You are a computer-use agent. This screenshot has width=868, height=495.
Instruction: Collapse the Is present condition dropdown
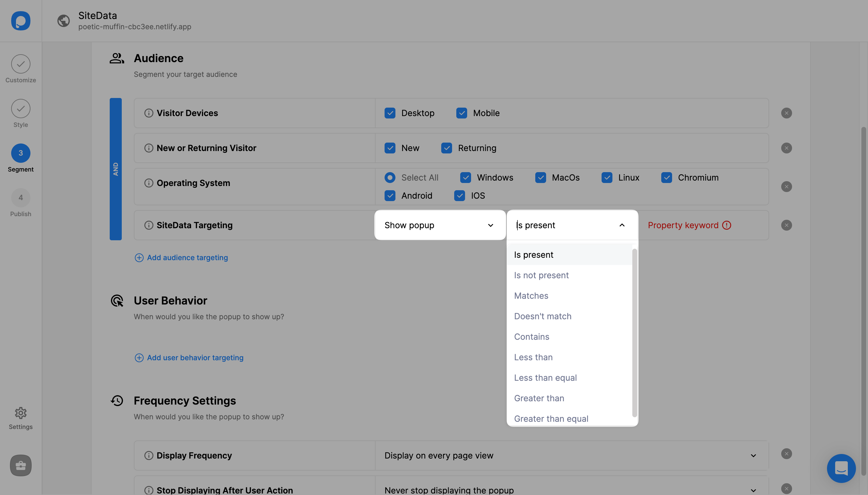point(621,225)
